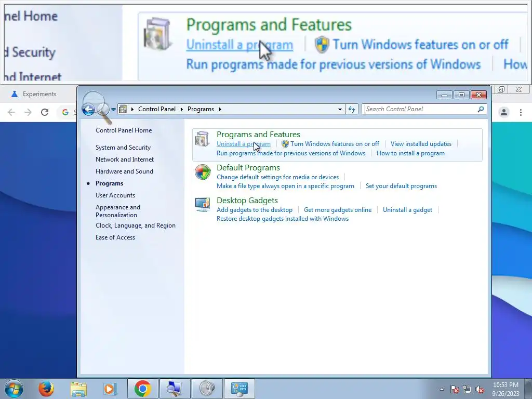Click Run programs made for previous versions
532x399 pixels.
[291, 153]
